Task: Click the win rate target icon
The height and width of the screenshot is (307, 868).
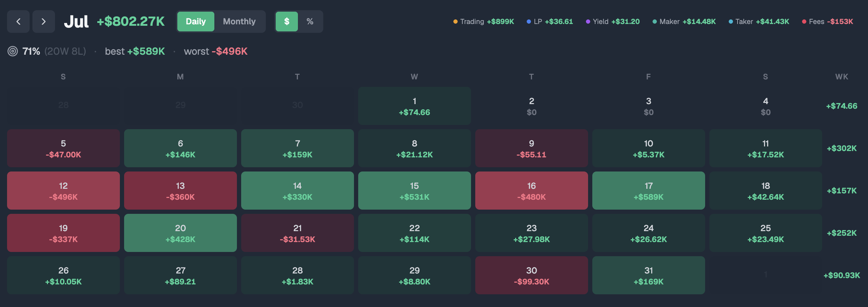Action: pos(13,51)
